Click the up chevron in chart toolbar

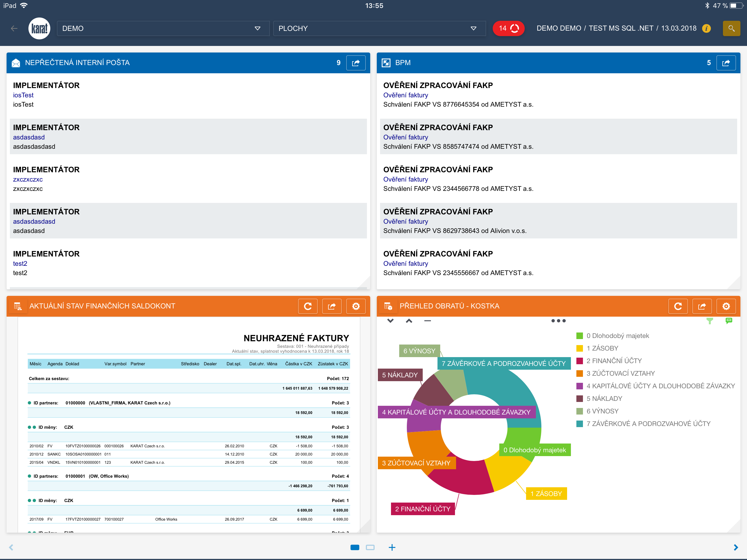click(x=408, y=321)
